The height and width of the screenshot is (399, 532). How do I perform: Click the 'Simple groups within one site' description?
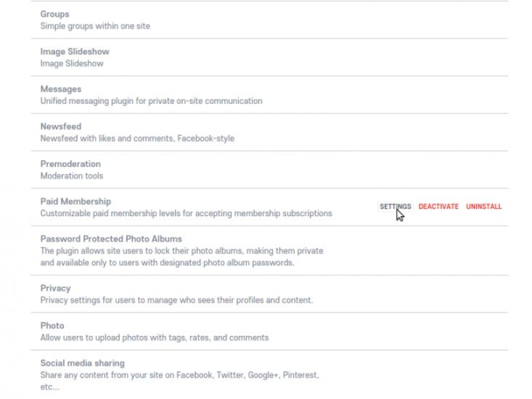click(x=95, y=27)
